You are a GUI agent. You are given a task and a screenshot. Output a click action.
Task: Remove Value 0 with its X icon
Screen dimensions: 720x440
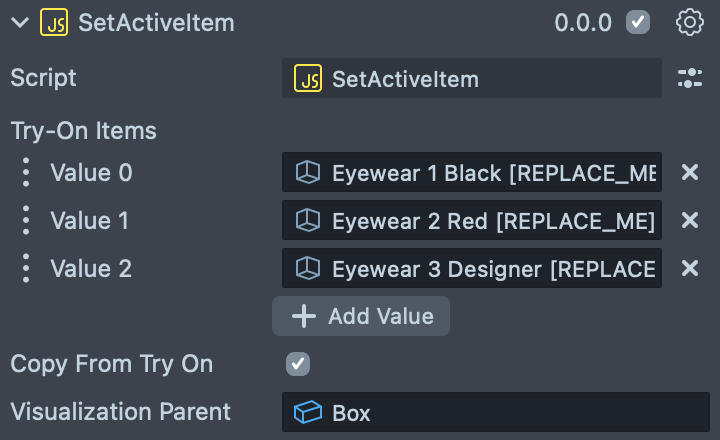point(690,173)
